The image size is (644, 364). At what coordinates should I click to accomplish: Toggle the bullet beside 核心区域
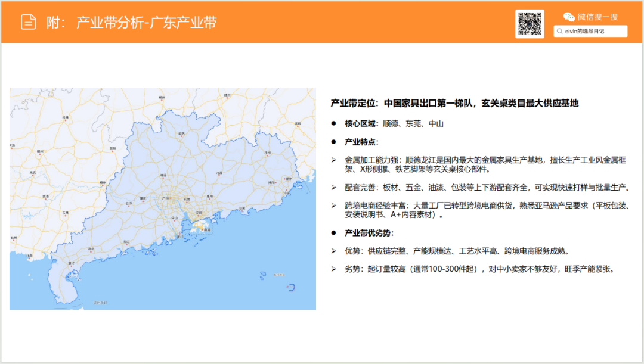tap(334, 124)
